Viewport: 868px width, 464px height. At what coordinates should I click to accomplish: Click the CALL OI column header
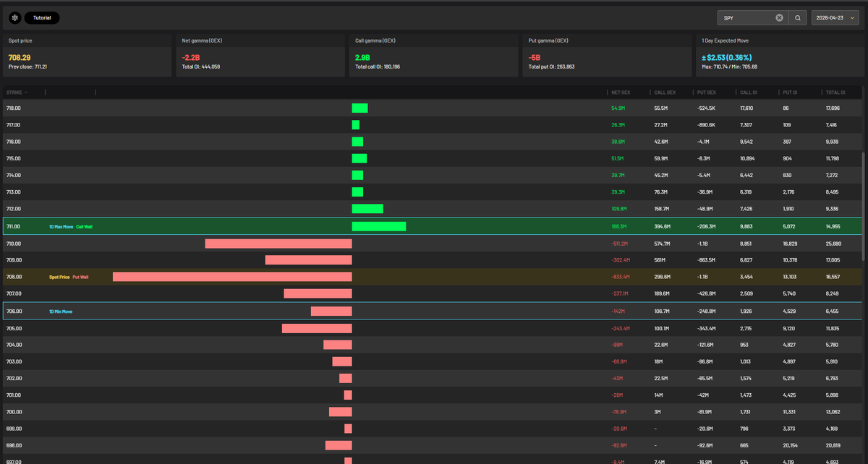tap(748, 93)
